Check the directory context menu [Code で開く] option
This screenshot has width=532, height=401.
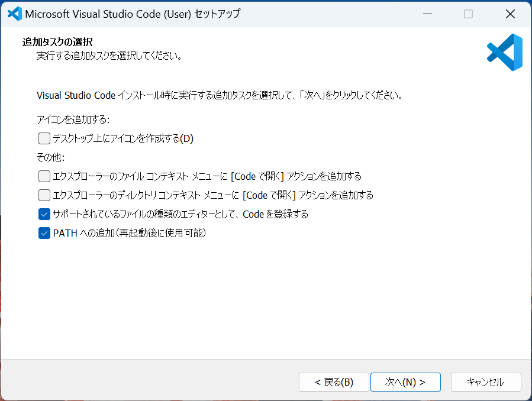[x=44, y=195]
